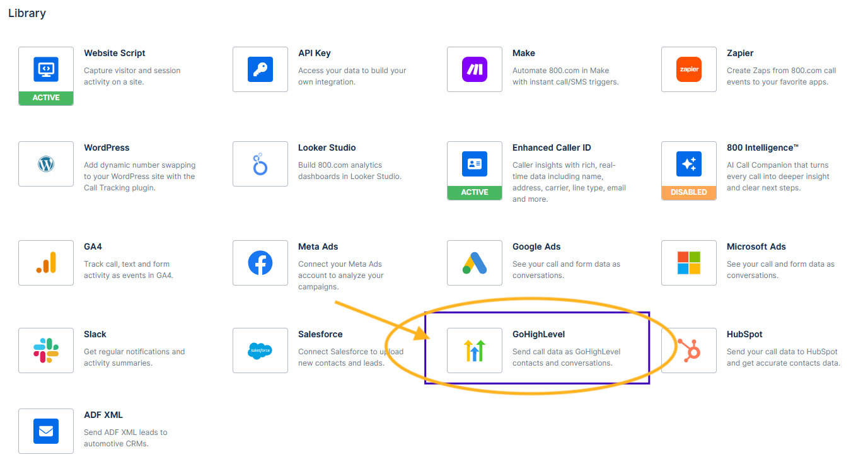
Task: Click "Automate 800.com in Make" description
Action: pyautogui.click(x=561, y=71)
